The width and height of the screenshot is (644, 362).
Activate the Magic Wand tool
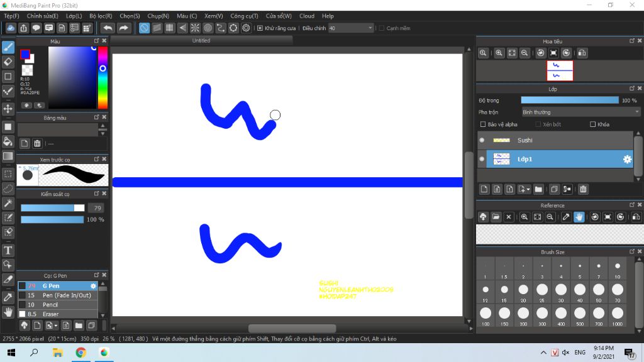point(8,203)
